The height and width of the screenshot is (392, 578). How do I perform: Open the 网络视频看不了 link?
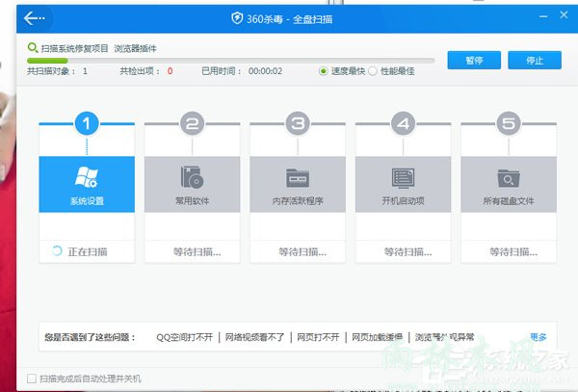pyautogui.click(x=254, y=337)
